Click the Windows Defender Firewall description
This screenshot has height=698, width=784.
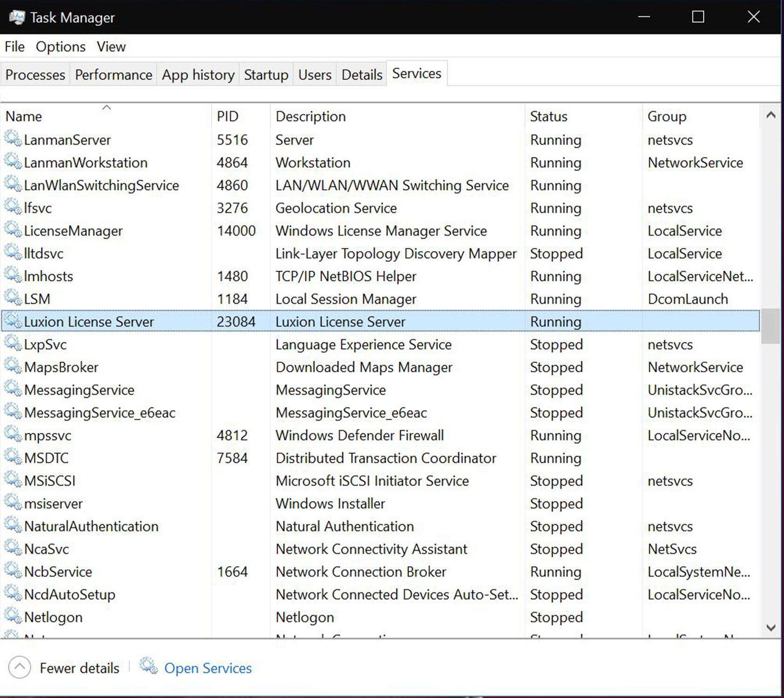pos(360,435)
